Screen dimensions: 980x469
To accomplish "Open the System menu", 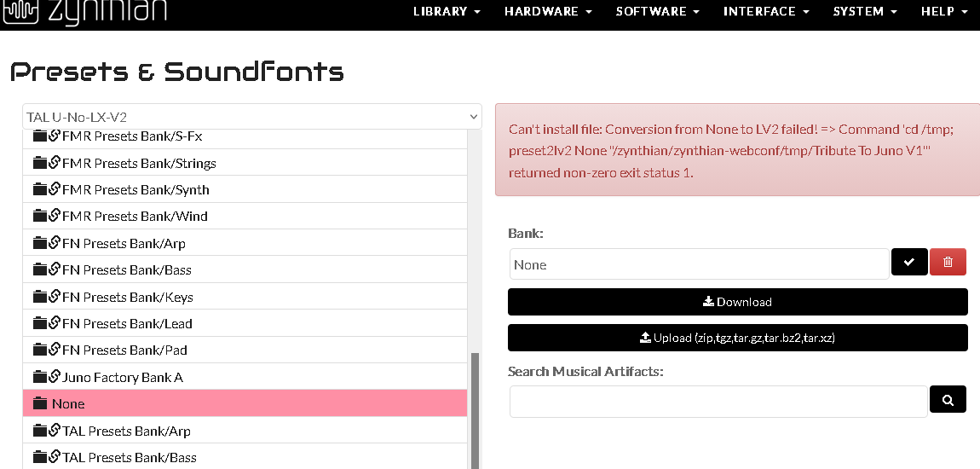I will (x=864, y=12).
